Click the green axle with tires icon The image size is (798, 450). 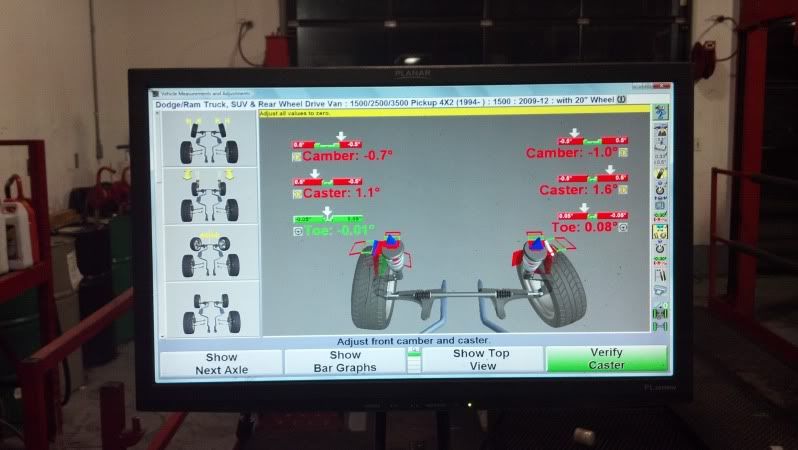661,312
